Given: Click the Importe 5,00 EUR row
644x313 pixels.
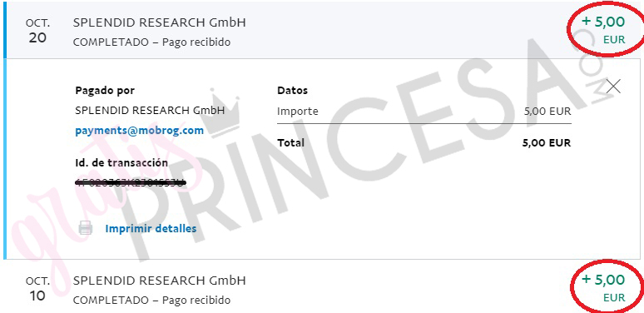Looking at the screenshot, I should 424,112.
